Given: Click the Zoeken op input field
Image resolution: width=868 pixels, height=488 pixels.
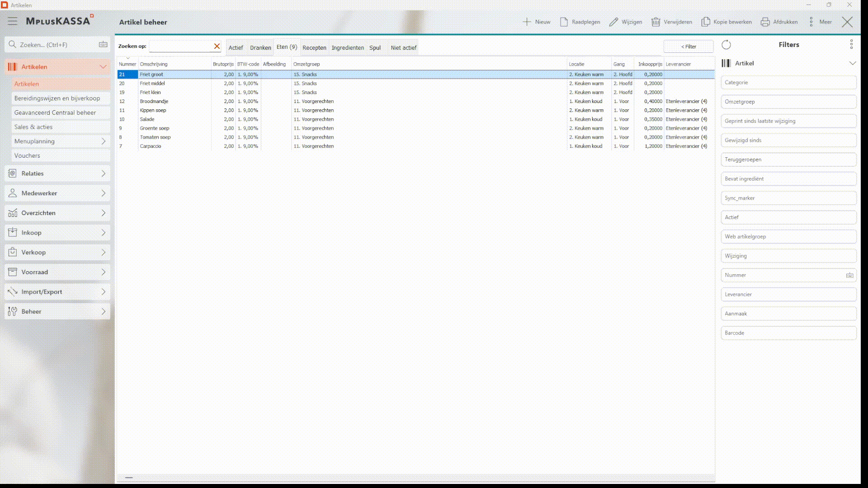Looking at the screenshot, I should [x=181, y=46].
